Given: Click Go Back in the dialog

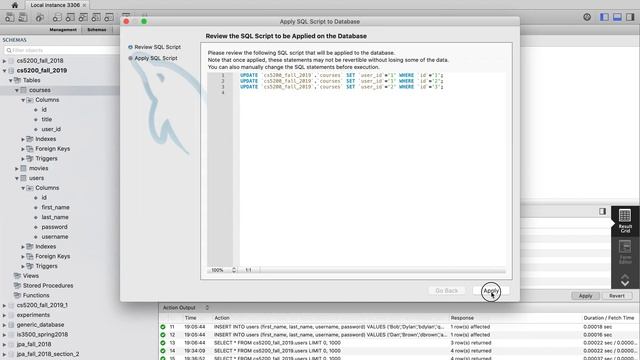Looking at the screenshot, I should (x=447, y=291).
